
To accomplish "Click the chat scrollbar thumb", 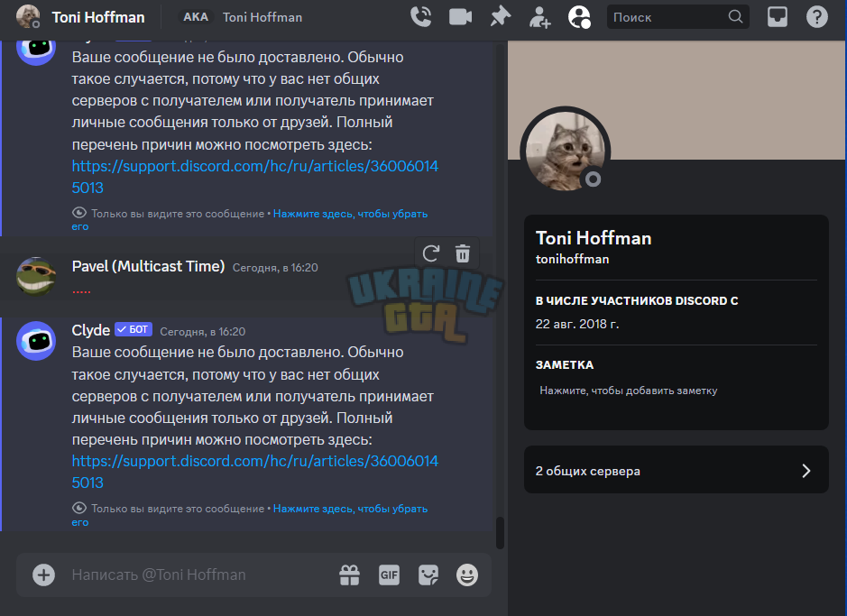I will (x=501, y=533).
